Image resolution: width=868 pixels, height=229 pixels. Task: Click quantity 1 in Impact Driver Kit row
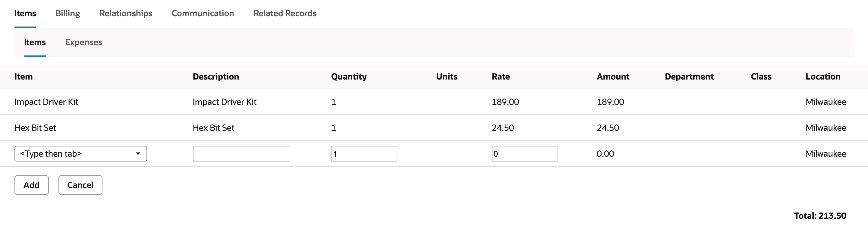334,102
